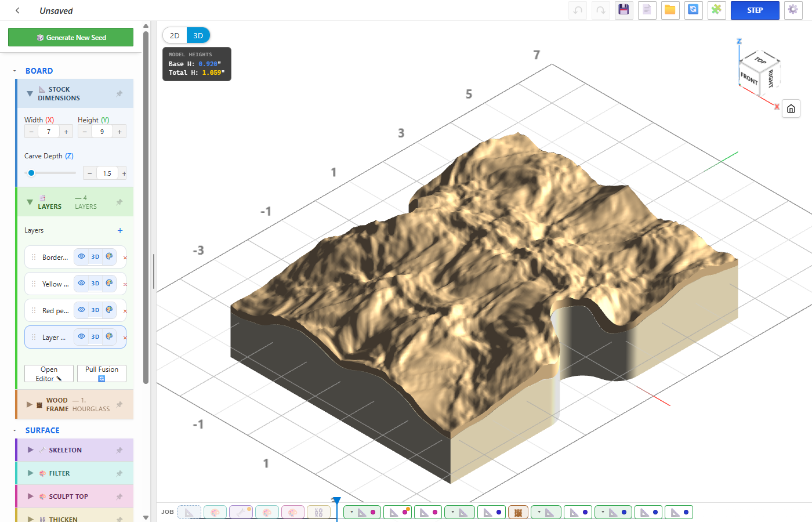Click the home view reset icon

click(791, 108)
